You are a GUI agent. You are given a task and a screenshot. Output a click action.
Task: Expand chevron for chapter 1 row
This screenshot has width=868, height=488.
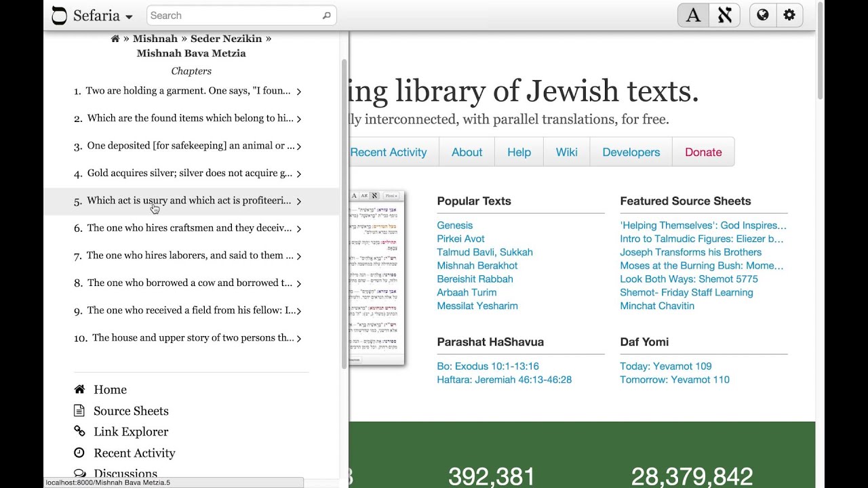coord(298,91)
